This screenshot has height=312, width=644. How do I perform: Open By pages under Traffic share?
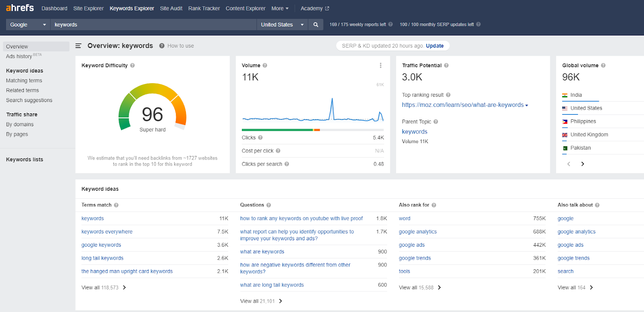tap(17, 134)
